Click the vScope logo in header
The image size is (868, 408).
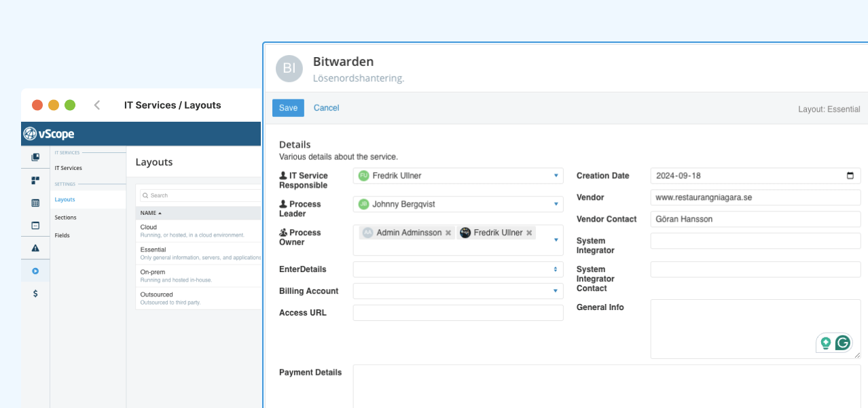48,134
